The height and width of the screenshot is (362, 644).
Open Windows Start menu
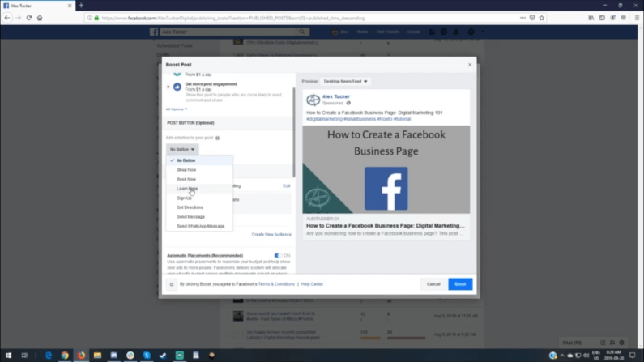(8, 355)
